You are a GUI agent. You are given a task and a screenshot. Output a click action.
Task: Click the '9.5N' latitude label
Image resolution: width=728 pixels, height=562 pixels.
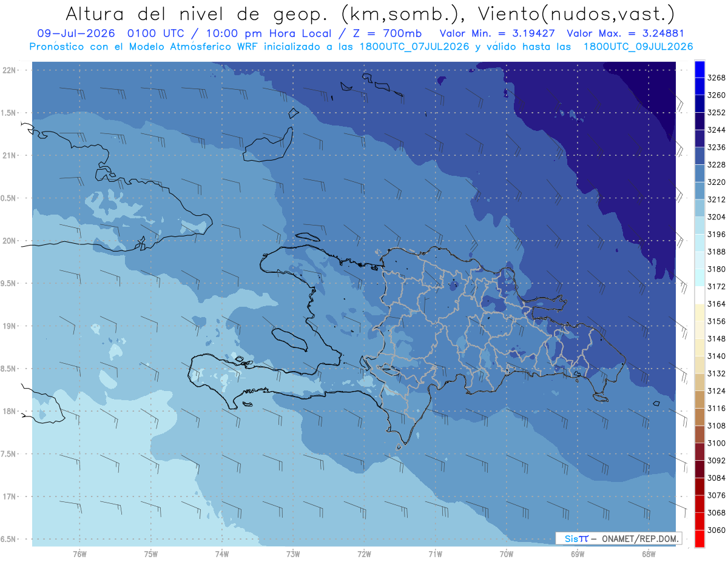click(x=8, y=283)
